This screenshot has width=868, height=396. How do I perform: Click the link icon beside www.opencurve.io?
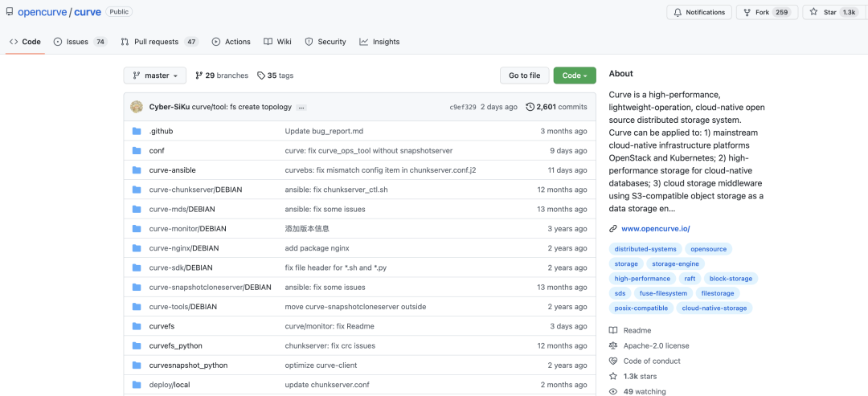click(x=612, y=228)
